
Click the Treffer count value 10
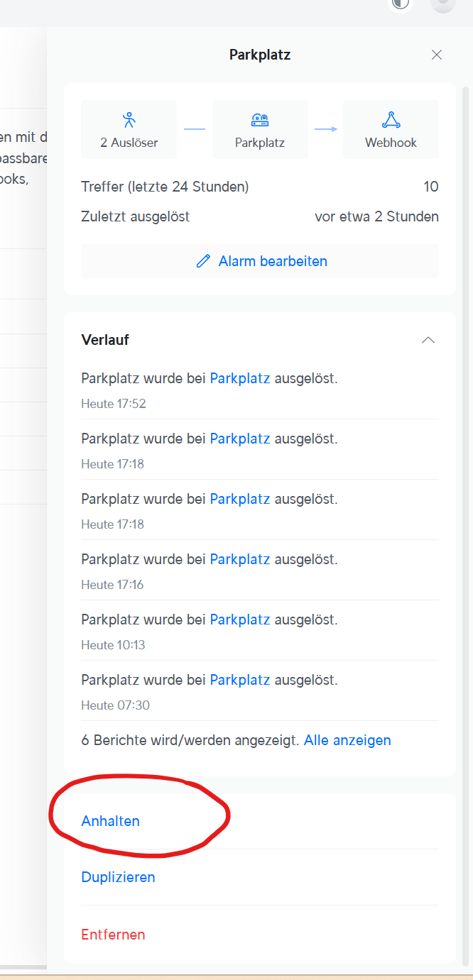tap(431, 187)
